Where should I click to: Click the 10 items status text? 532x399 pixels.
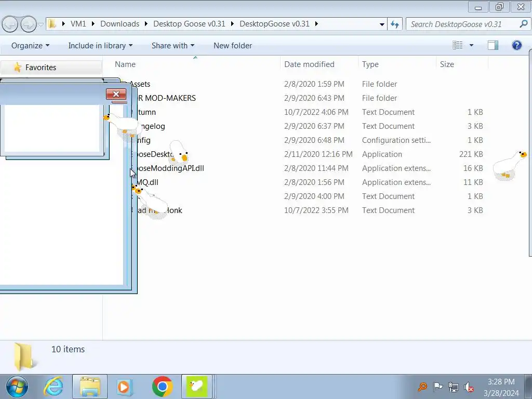[68, 349]
